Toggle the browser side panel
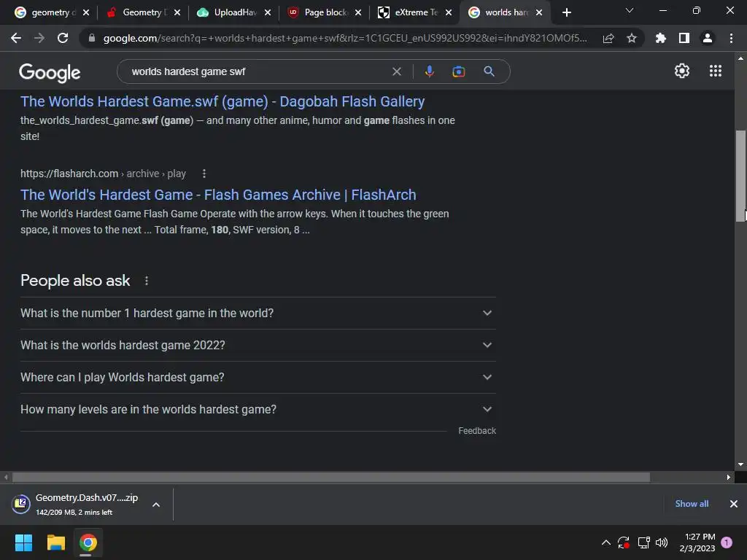Screen dimensions: 747x560 (x=684, y=38)
